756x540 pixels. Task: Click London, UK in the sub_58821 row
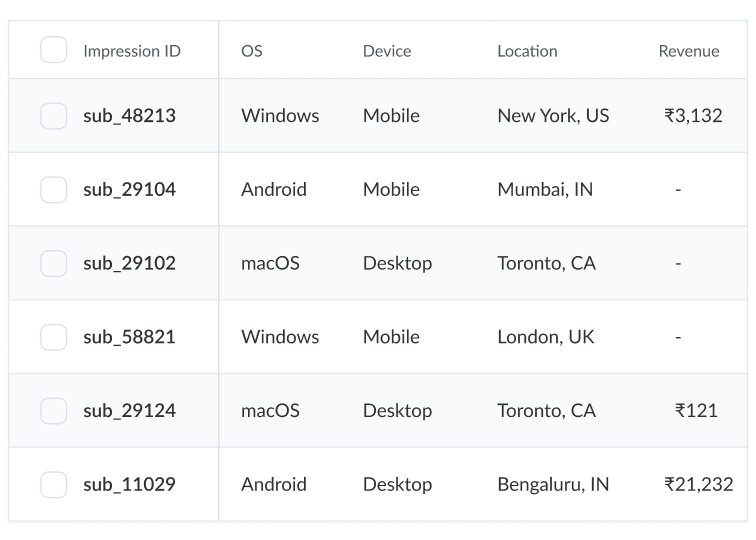545,337
